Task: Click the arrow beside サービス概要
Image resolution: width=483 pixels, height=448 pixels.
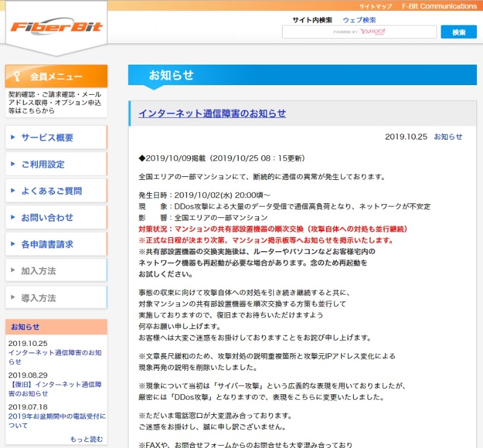Action: pos(13,138)
